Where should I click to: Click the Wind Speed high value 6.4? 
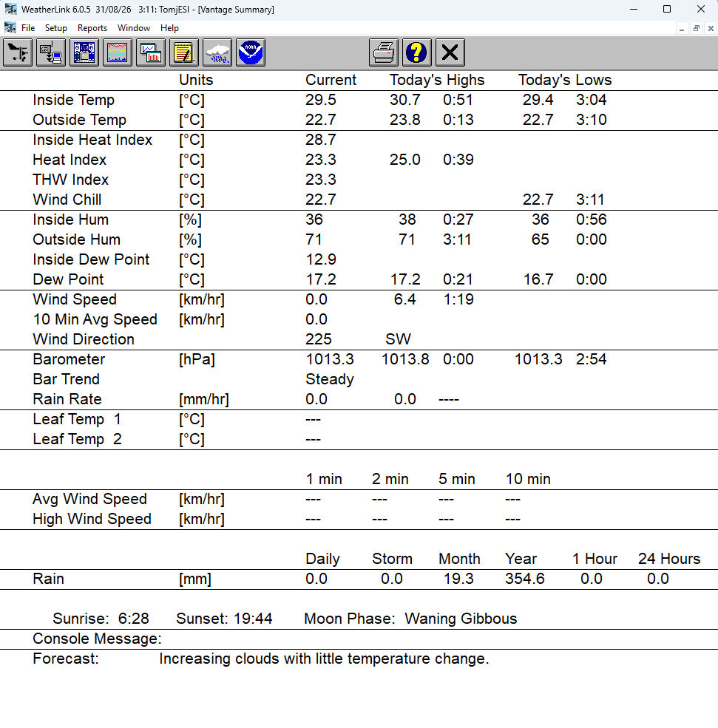point(404,299)
